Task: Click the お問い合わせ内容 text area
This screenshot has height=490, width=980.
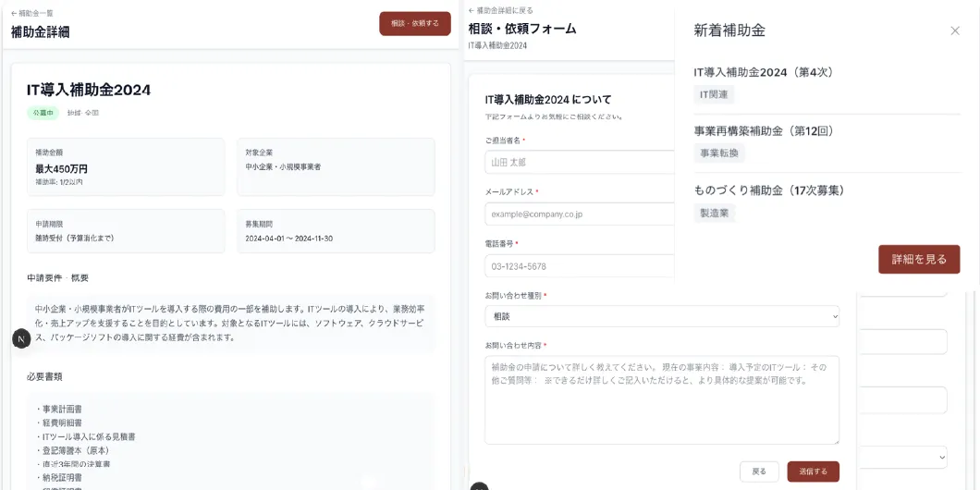Action: tap(662, 399)
